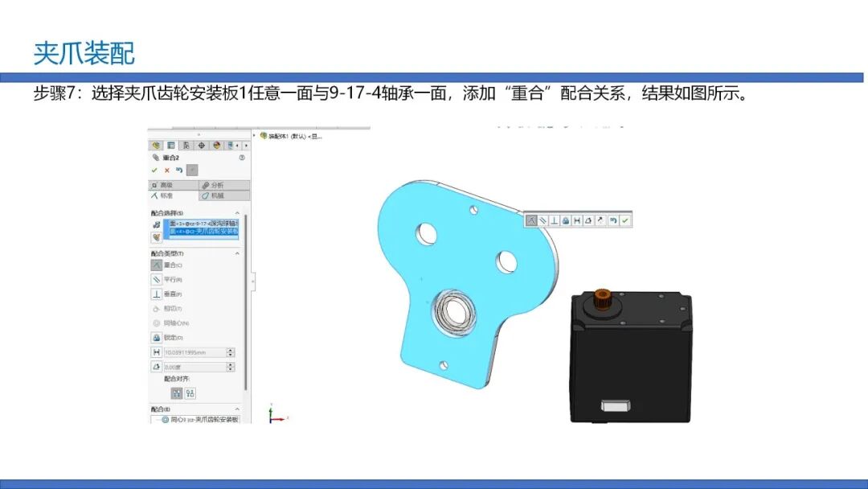Select the first face entry in mate selections
This screenshot has width=868, height=489.
click(x=203, y=223)
